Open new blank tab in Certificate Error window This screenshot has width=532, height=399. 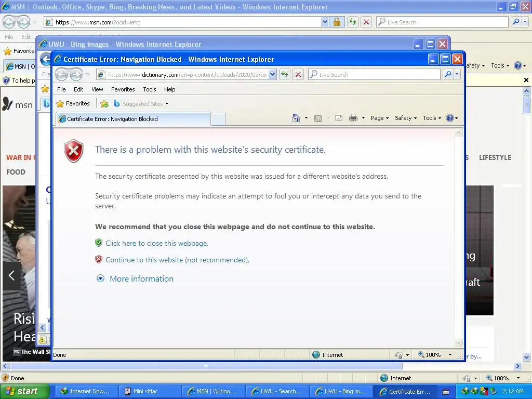tap(218, 119)
